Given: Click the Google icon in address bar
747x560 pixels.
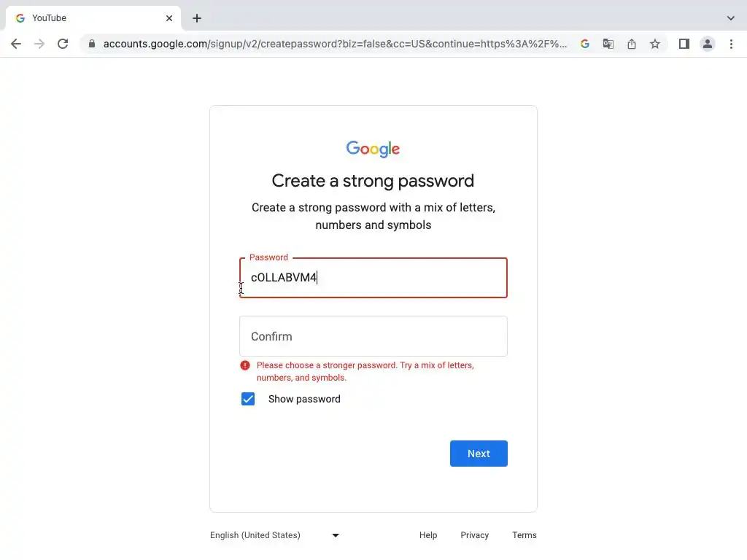Looking at the screenshot, I should pos(584,44).
